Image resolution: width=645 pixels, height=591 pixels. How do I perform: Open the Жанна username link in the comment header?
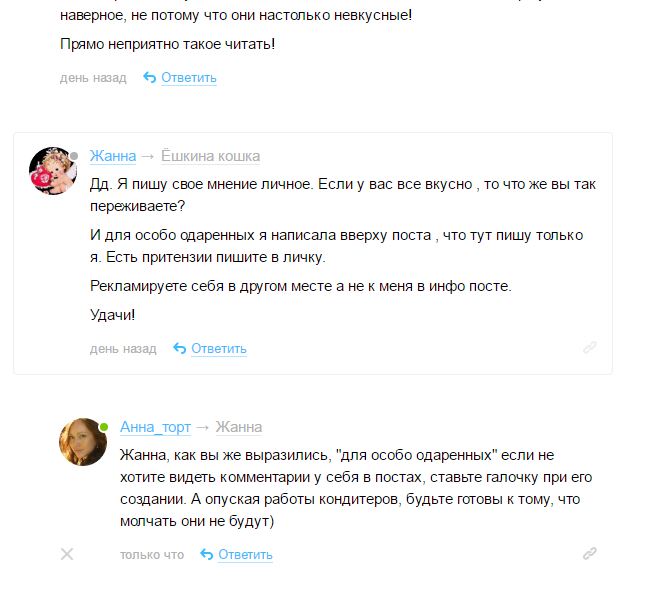112,156
